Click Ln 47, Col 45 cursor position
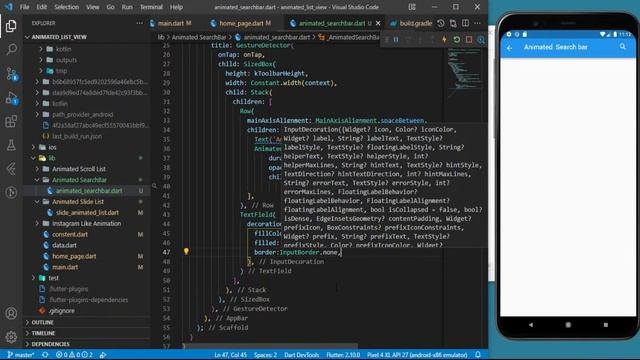The height and width of the screenshot is (360, 640). click(231, 355)
